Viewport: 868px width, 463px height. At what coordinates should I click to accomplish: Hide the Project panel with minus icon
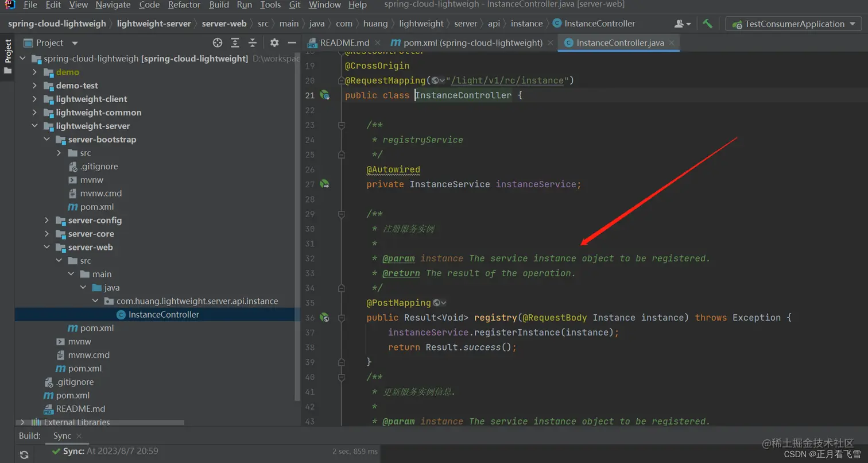(292, 43)
